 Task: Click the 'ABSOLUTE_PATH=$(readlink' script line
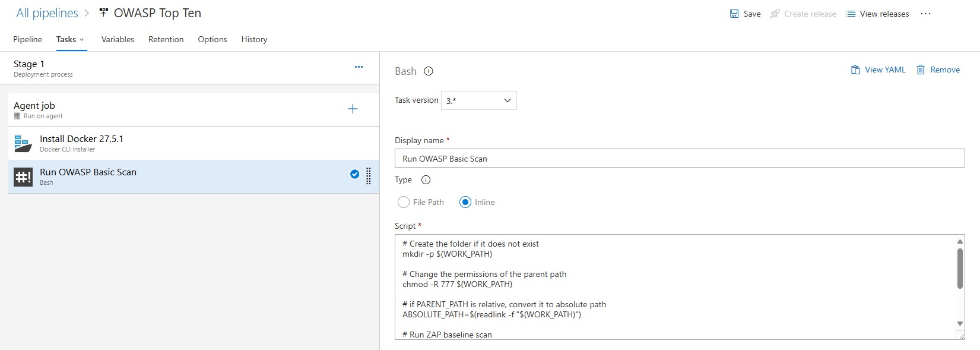[491, 314]
